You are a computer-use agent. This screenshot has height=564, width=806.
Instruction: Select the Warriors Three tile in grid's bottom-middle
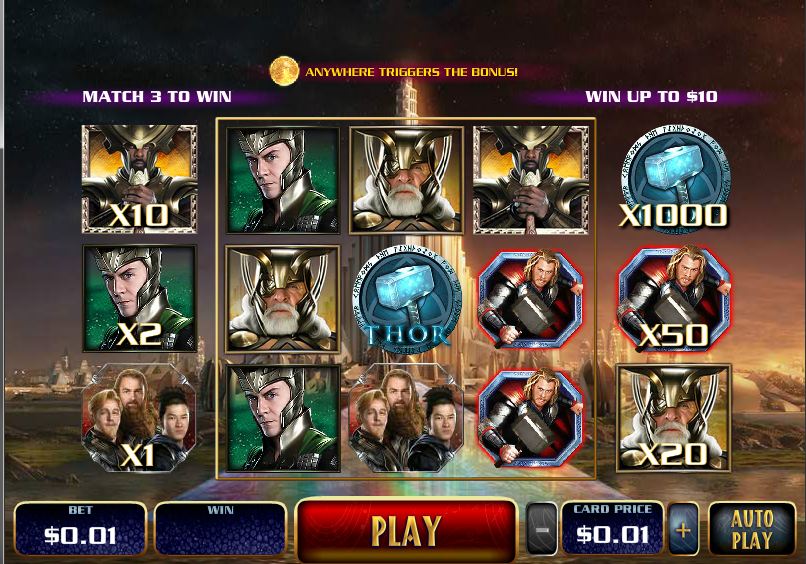406,418
